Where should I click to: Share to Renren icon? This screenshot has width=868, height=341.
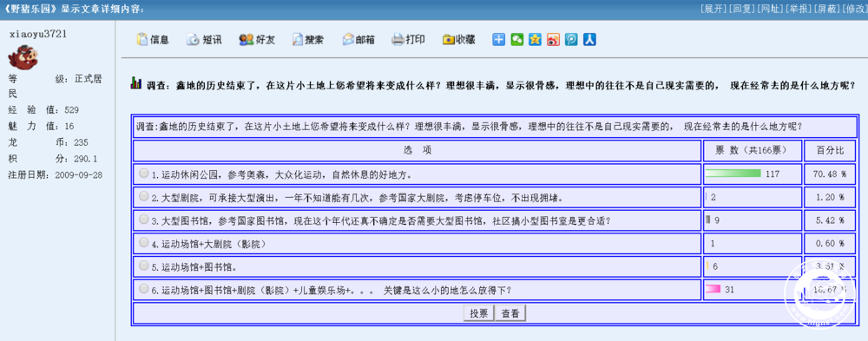589,40
